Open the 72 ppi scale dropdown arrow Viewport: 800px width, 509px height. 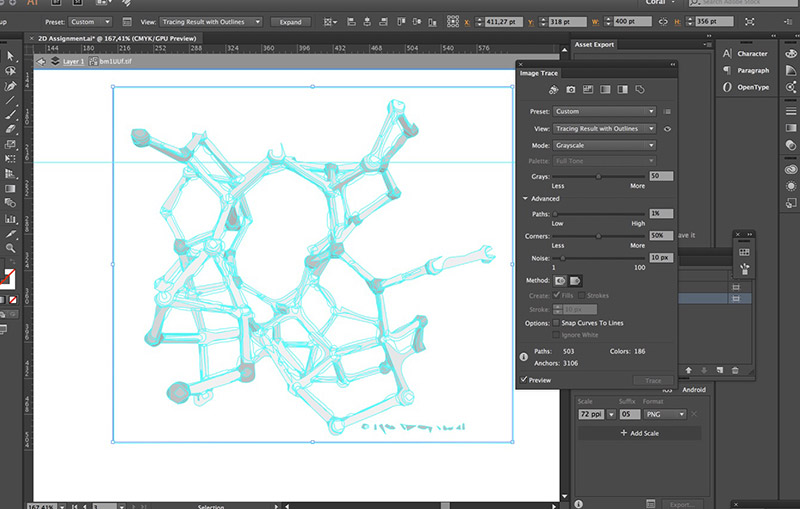click(x=611, y=415)
